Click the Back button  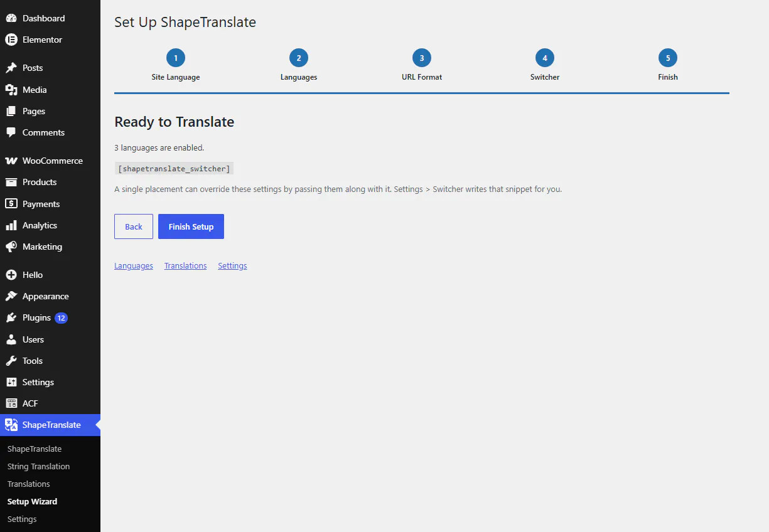click(134, 226)
